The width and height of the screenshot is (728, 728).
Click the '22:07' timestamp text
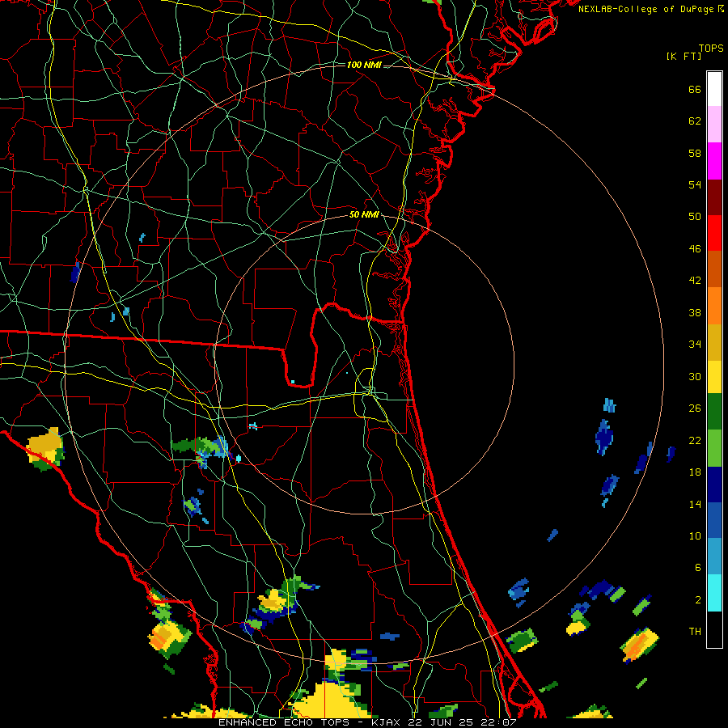tap(499, 722)
